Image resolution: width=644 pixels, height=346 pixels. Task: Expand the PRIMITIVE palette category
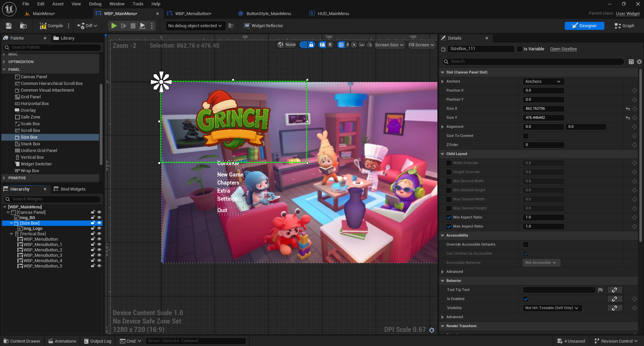coord(4,178)
